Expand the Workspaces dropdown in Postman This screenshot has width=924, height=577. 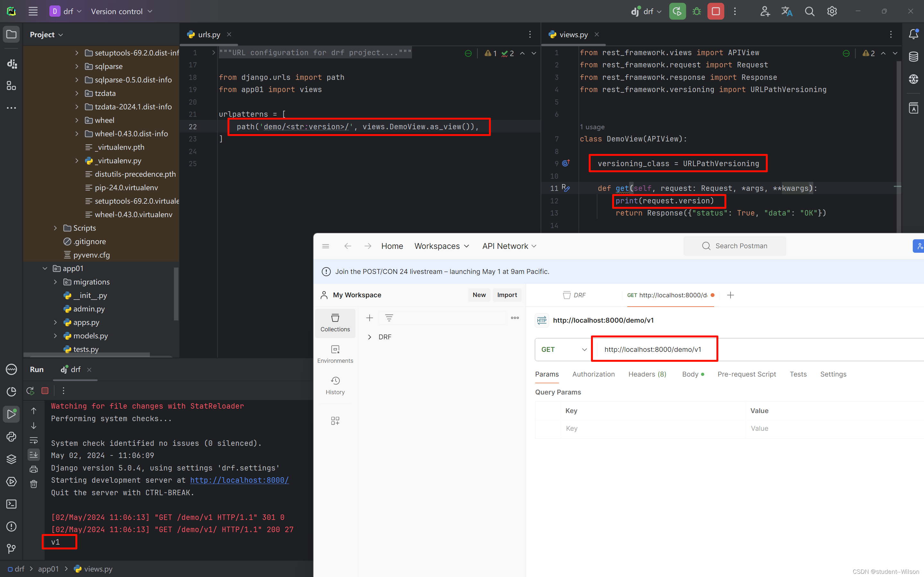(441, 246)
